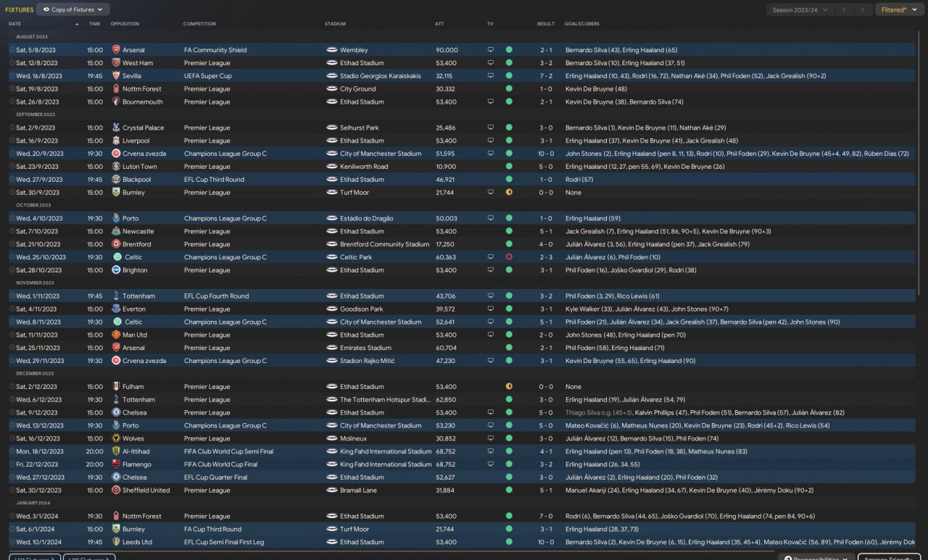Toggle the tick circle beside Sat, 30/9/2023

pyautogui.click(x=12, y=193)
